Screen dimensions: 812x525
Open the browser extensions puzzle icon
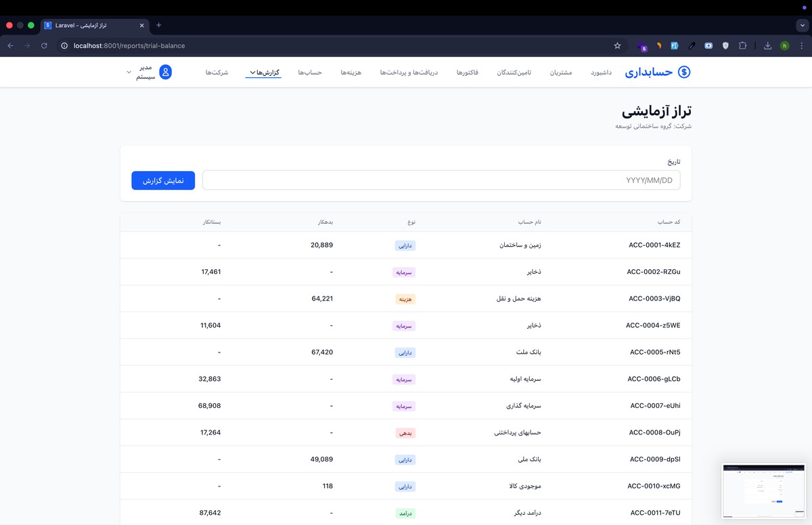(x=743, y=46)
